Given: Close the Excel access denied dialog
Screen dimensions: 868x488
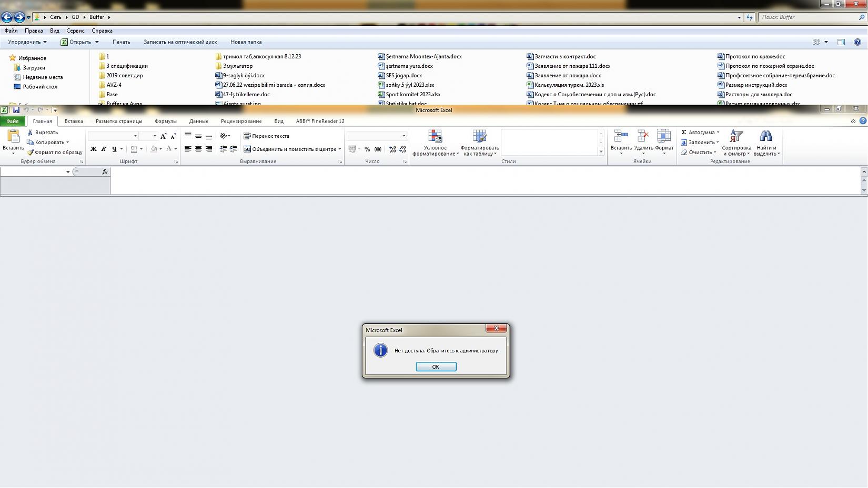Looking at the screenshot, I should pyautogui.click(x=496, y=328).
